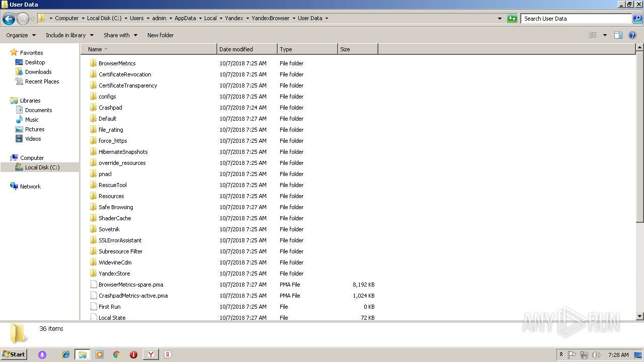Click the Forward navigation arrow
This screenshot has height=362, width=644.
tap(23, 19)
